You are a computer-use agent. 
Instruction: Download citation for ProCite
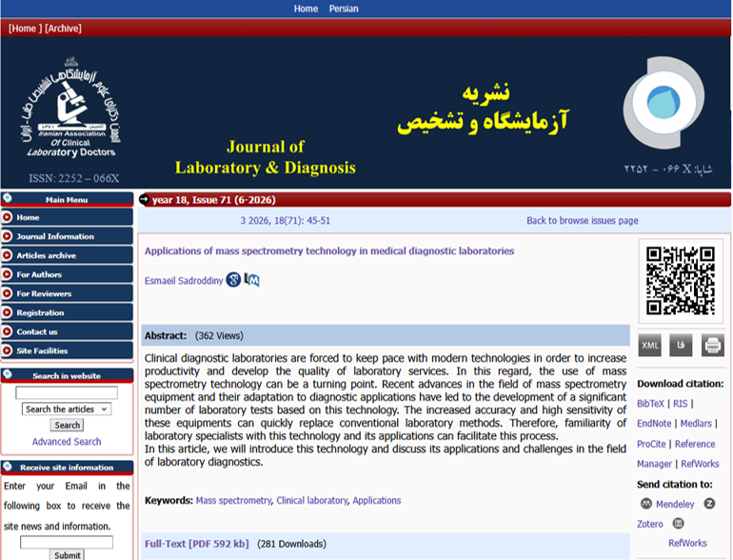tap(651, 444)
